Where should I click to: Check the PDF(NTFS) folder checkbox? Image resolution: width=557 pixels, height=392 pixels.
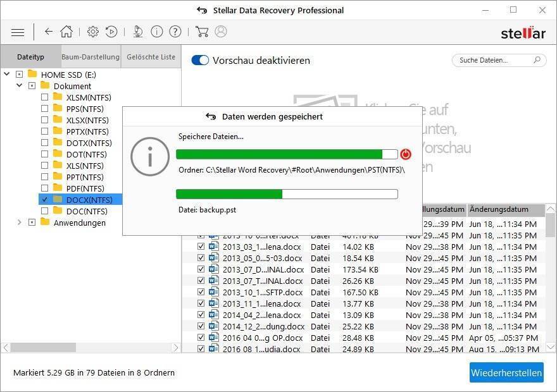pyautogui.click(x=44, y=188)
